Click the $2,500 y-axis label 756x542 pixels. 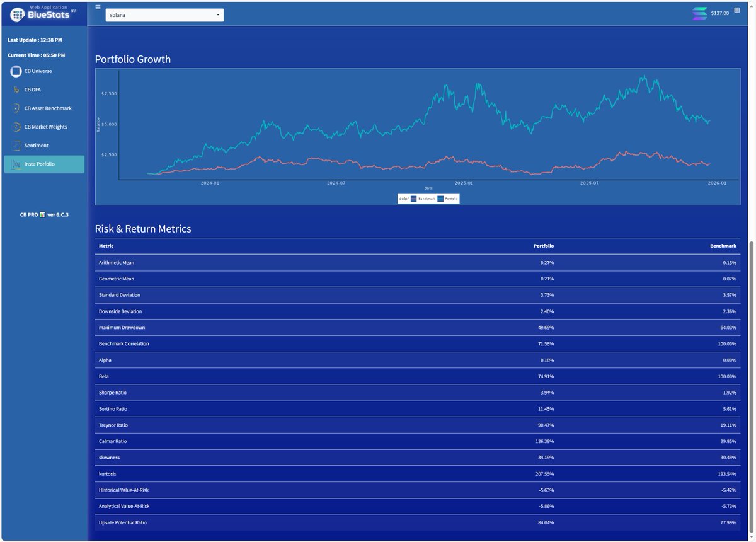[109, 154]
